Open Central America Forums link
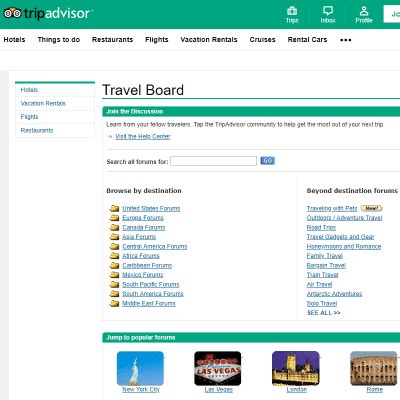Screen dimensions: 400x400 click(154, 246)
